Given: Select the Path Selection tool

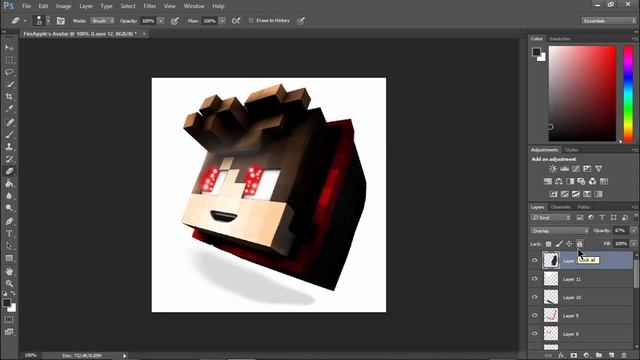Looking at the screenshot, I should (9, 246).
